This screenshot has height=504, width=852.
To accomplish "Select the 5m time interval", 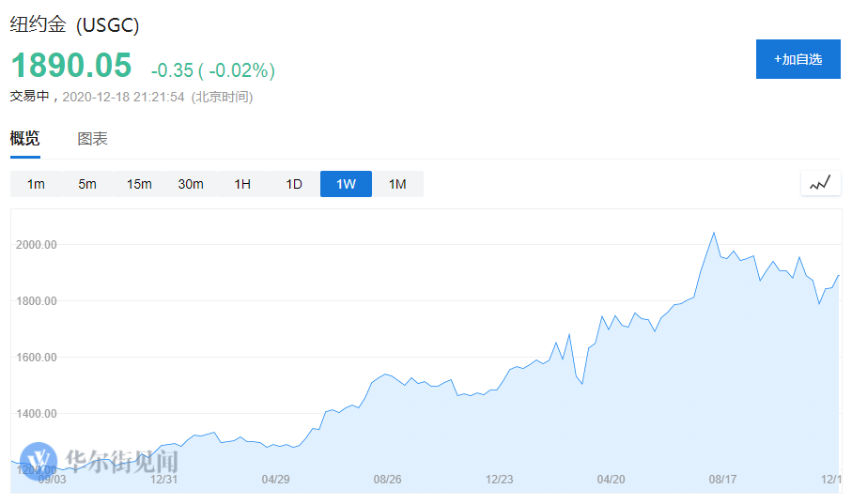I will 87,184.
